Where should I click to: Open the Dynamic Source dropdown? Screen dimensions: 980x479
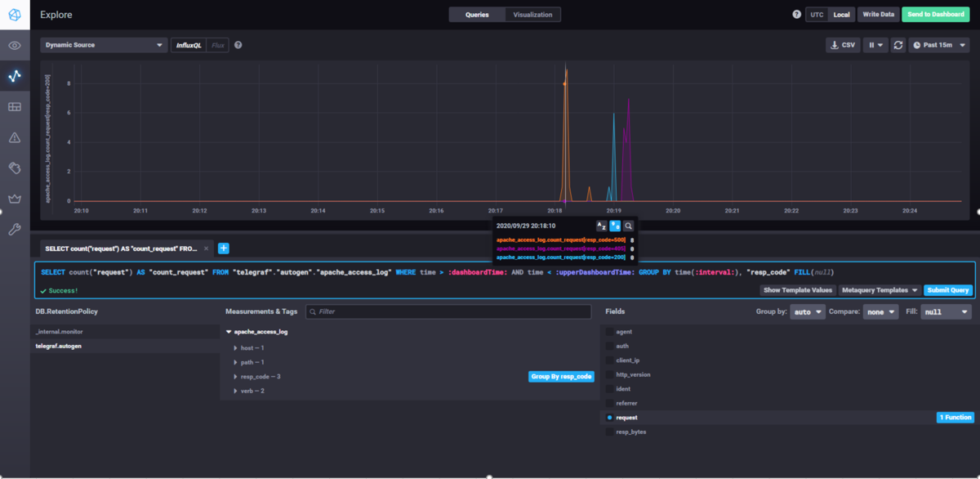click(104, 46)
